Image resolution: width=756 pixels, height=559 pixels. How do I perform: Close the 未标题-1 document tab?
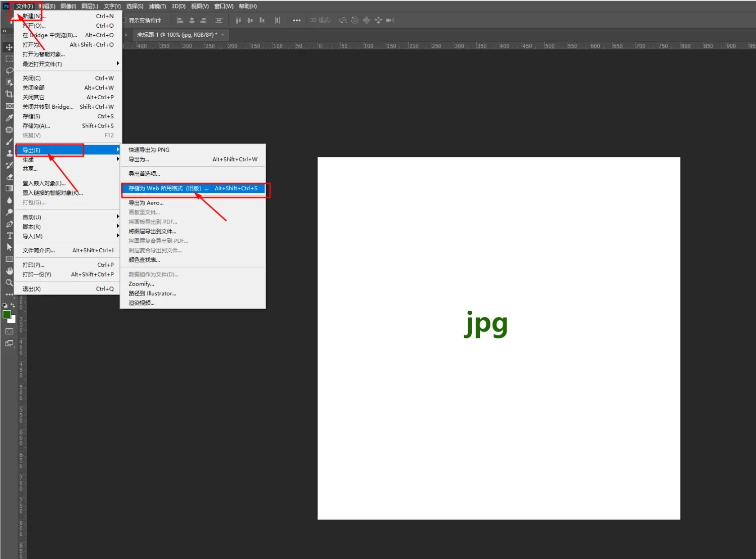222,35
